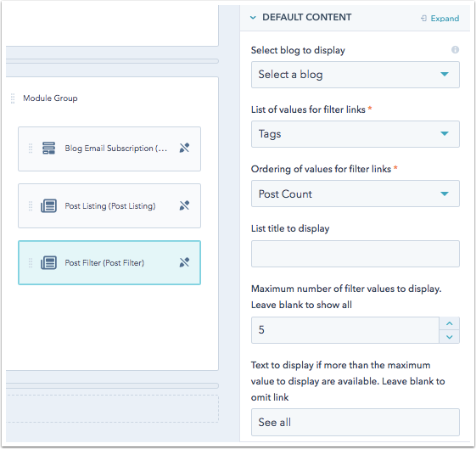Click the Blog Email Subscription module icon

pyautogui.click(x=48, y=149)
